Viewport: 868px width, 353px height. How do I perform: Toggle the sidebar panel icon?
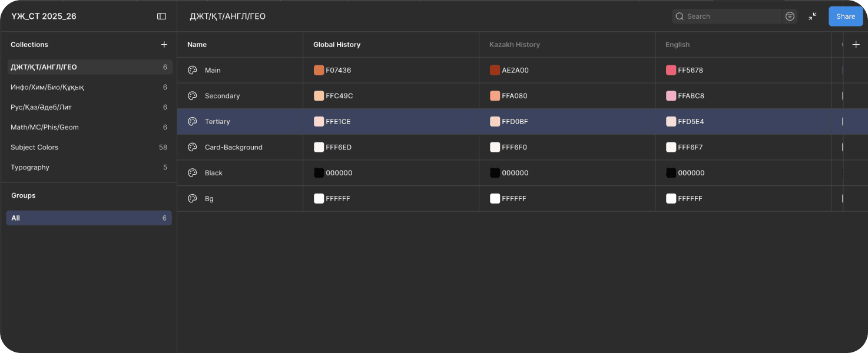click(162, 16)
